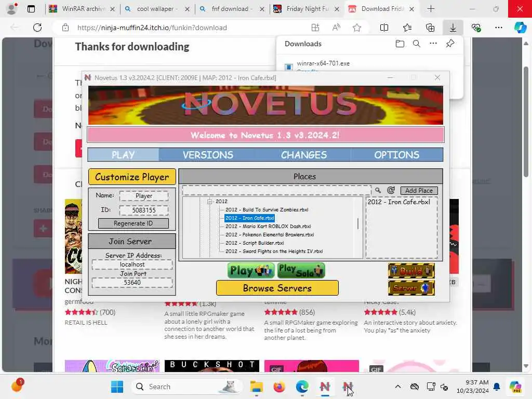Select 2012 - Pokemon Elemental Brawlers.rbxl
Screen dimensions: 532x399
point(270,234)
